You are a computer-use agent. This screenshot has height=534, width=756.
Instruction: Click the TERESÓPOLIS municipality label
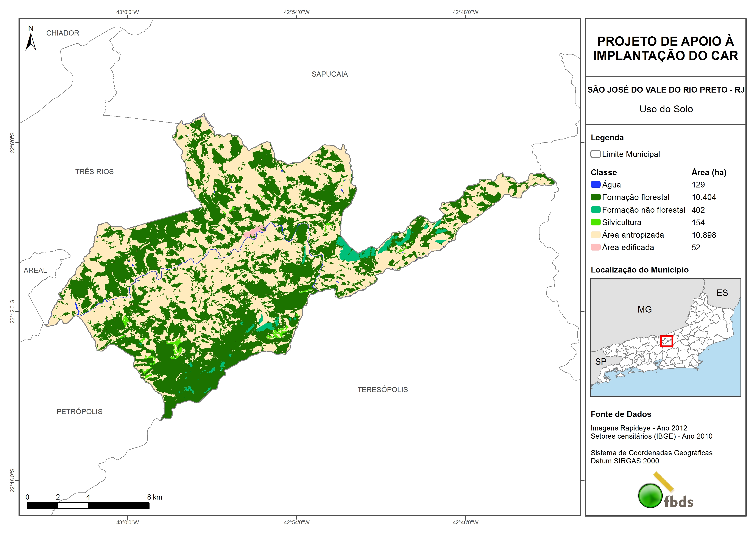(382, 390)
